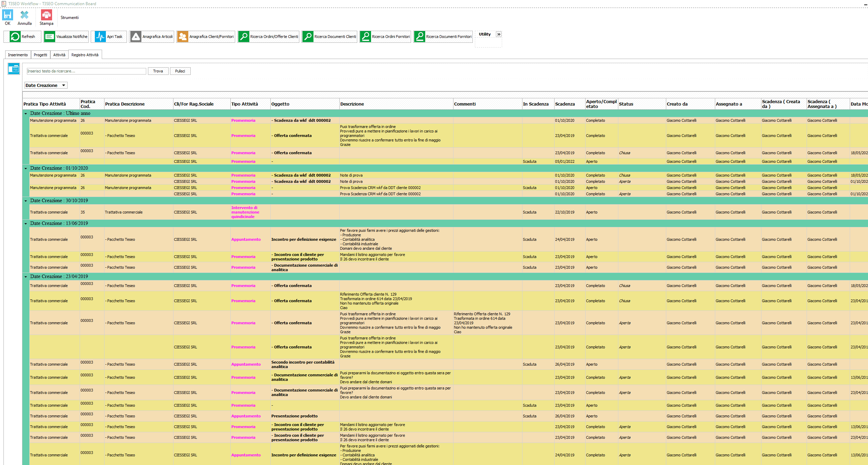Open Ricerca Ordini/Offerte Clienti
The height and width of the screenshot is (465, 868).
coord(268,37)
